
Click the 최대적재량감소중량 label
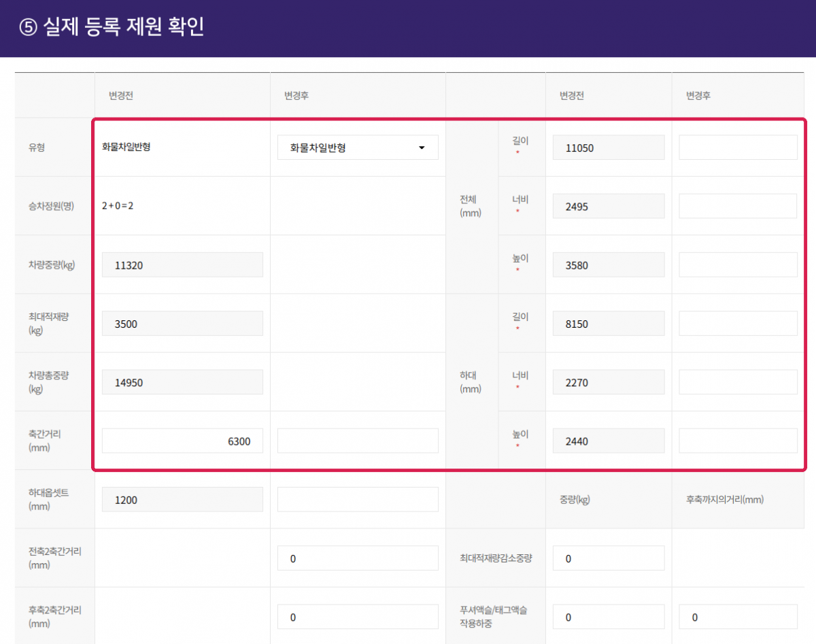[x=496, y=558]
